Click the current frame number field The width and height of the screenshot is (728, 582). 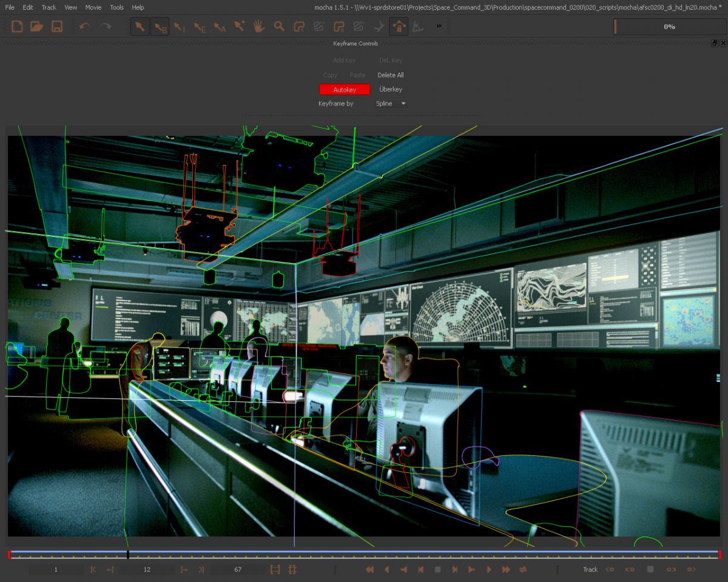coord(147,570)
